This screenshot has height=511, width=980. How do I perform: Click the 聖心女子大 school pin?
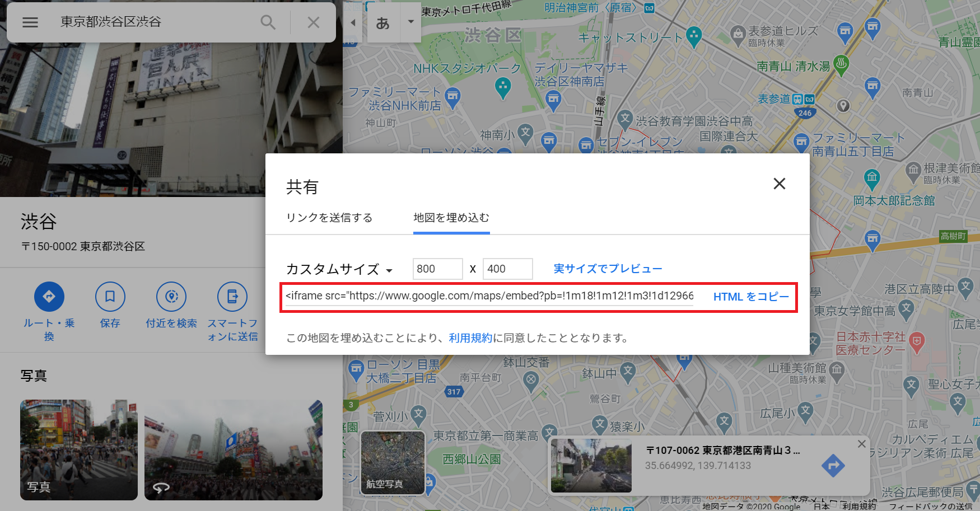click(x=912, y=385)
